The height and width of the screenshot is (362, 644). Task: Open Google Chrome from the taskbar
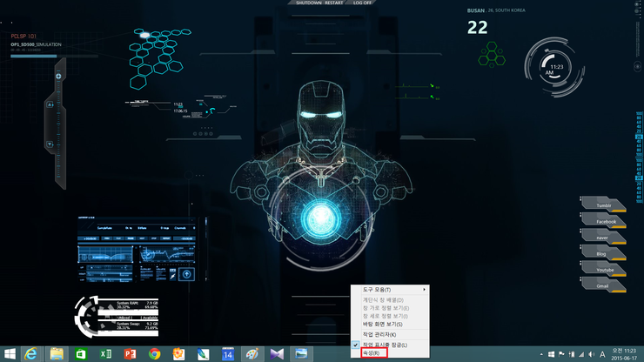click(x=154, y=354)
